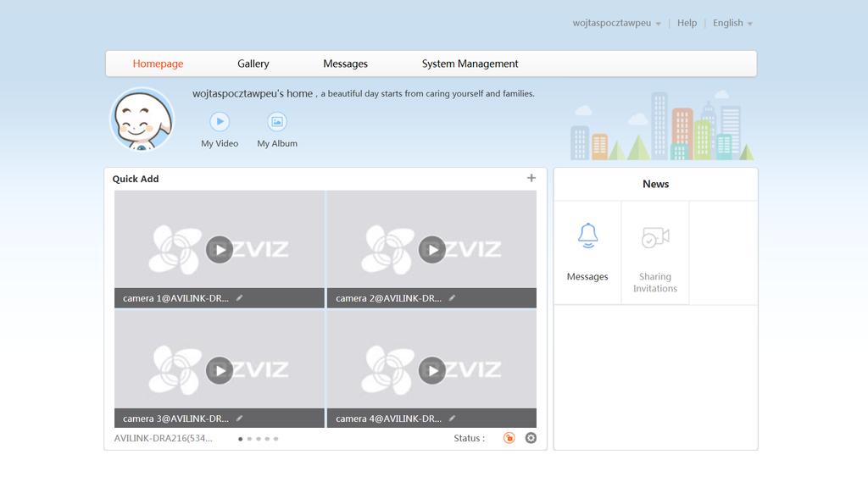Play camera 2@AVILINK-DR video
The height and width of the screenshot is (488, 868).
click(x=432, y=250)
